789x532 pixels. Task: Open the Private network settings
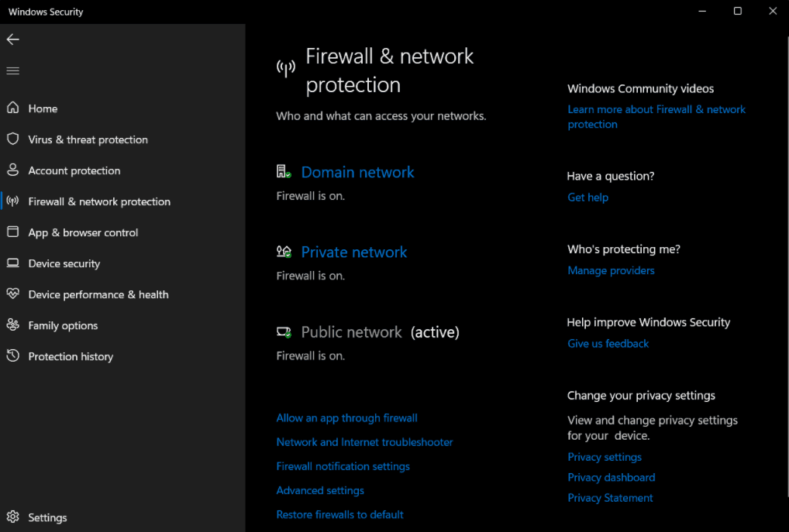[x=353, y=252]
